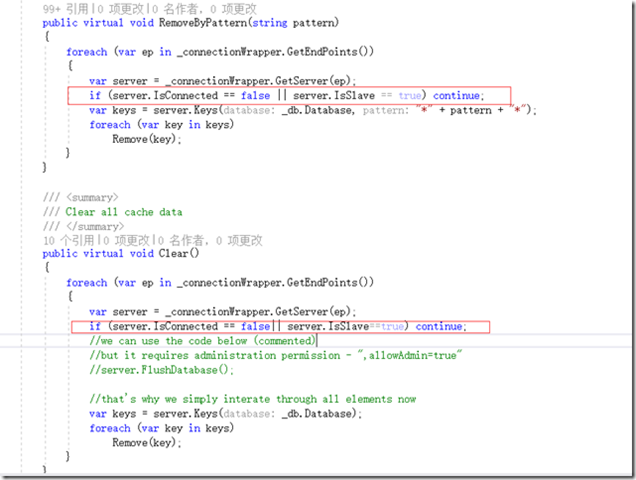Click 'server.IsConnected' in RemoveByPattern's if statement

point(165,96)
